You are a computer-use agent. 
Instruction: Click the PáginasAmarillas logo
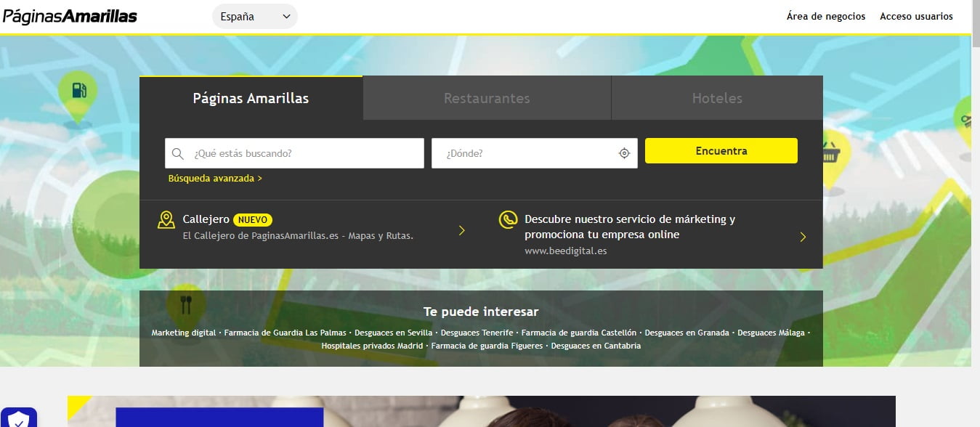click(69, 15)
